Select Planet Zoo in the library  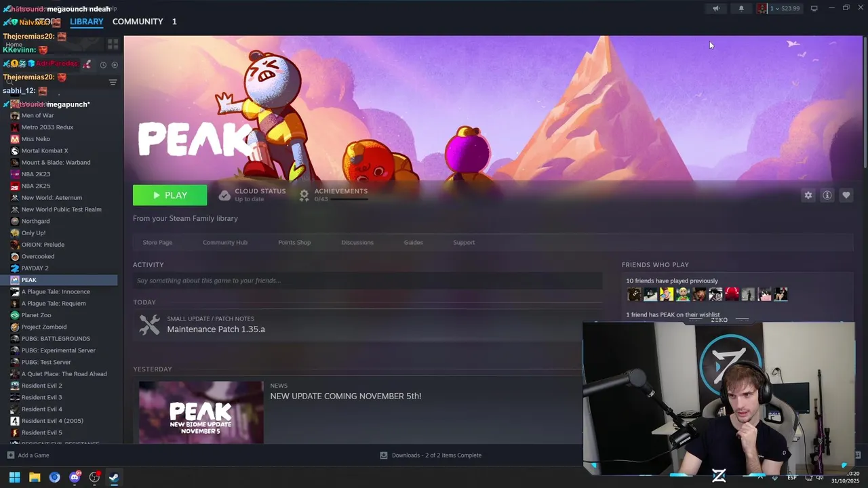click(x=36, y=315)
